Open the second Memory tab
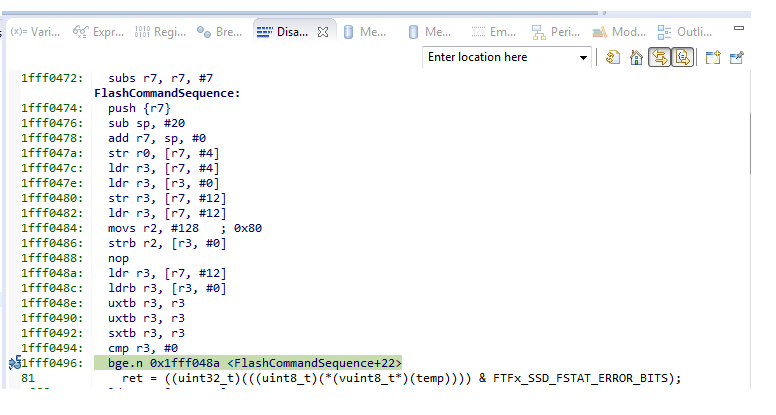The height and width of the screenshot is (415, 776). (430, 32)
